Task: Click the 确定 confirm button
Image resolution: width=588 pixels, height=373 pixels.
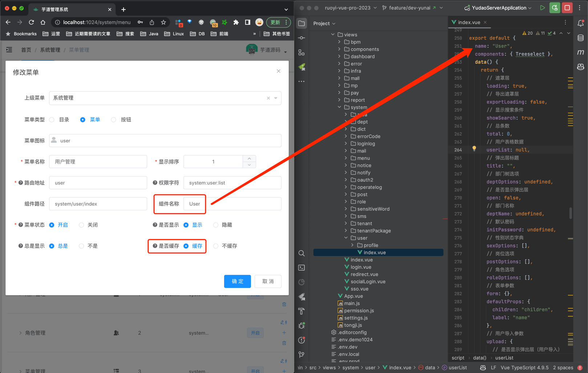Action: click(x=237, y=281)
